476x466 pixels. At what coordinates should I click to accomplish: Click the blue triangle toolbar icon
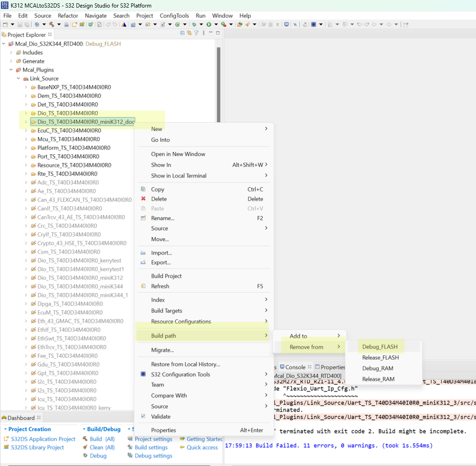click(x=124, y=25)
